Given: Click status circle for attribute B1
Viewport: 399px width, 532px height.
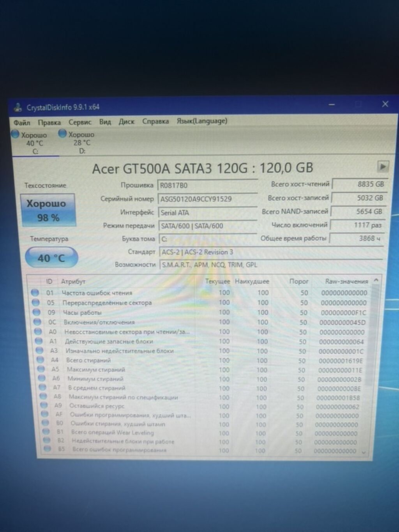Looking at the screenshot, I should [x=46, y=432].
